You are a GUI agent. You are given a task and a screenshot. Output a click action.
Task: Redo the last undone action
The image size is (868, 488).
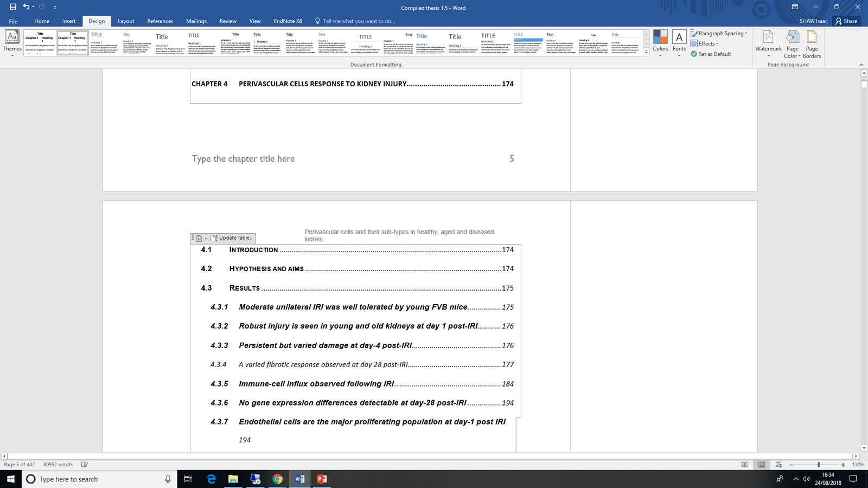point(42,7)
